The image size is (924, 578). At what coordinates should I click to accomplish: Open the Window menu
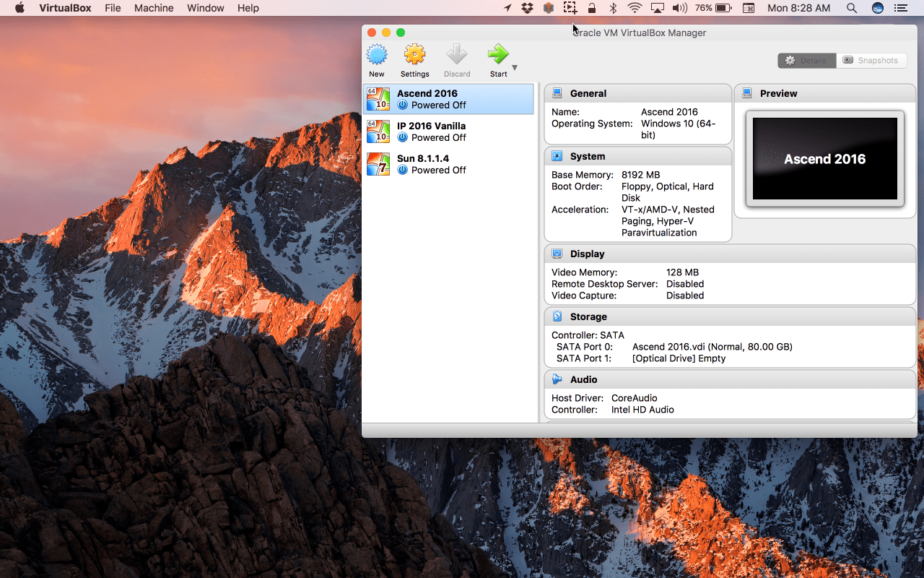[205, 8]
